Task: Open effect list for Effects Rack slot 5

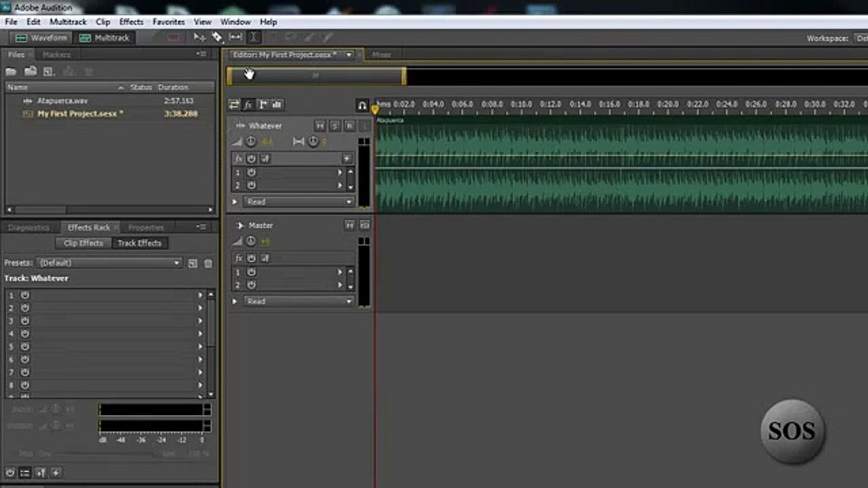Action: 200,347
